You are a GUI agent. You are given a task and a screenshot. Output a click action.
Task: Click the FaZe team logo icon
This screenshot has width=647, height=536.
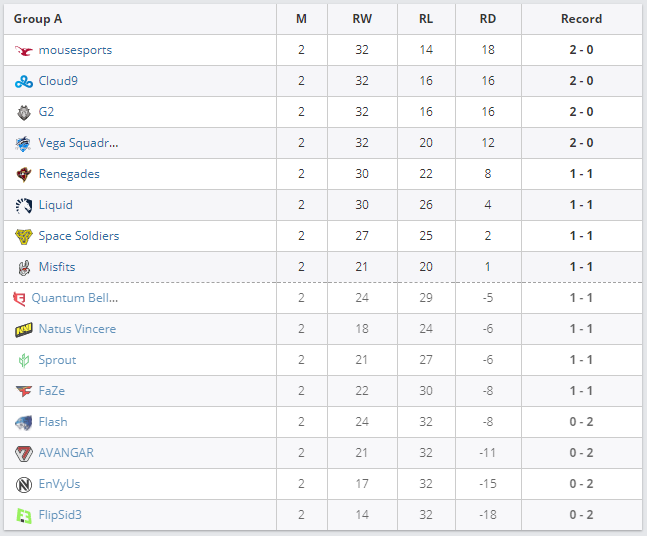pyautogui.click(x=24, y=391)
